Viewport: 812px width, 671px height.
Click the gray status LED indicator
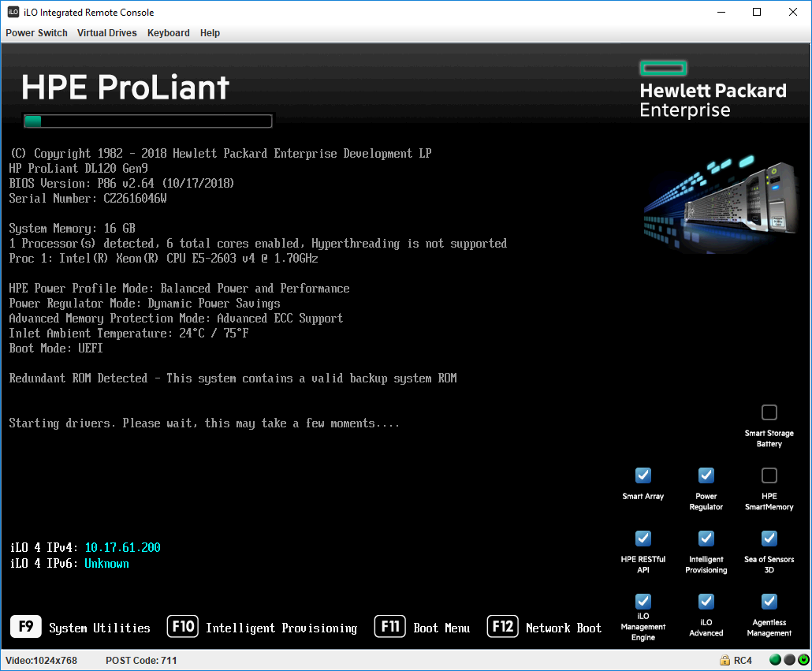point(789,660)
